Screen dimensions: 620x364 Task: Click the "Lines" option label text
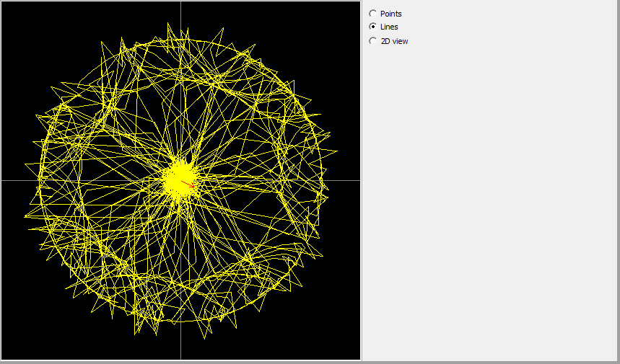tap(389, 27)
